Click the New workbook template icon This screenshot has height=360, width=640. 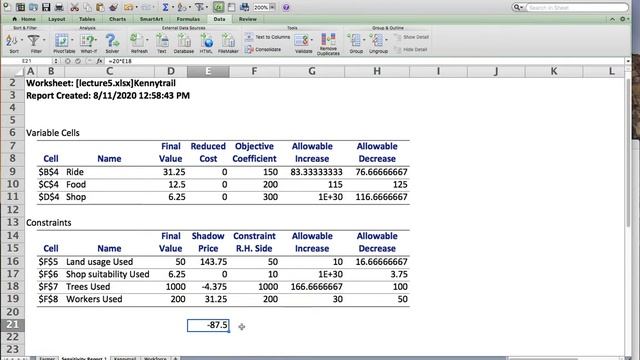(x=20, y=7)
